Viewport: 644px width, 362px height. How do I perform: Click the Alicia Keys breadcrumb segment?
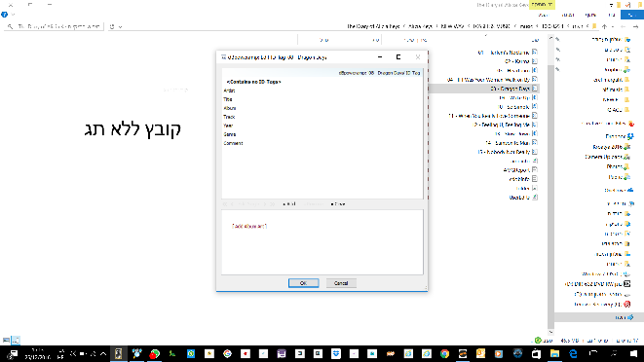click(421, 26)
